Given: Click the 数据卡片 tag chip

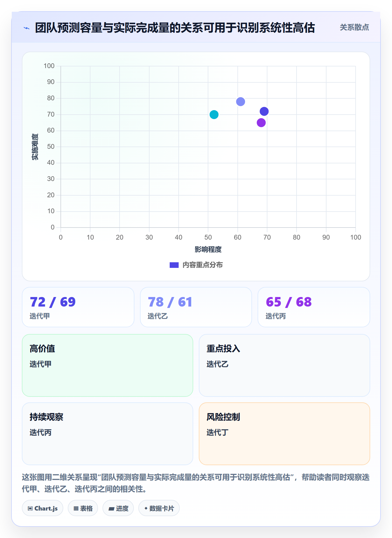Looking at the screenshot, I should click(x=159, y=508).
